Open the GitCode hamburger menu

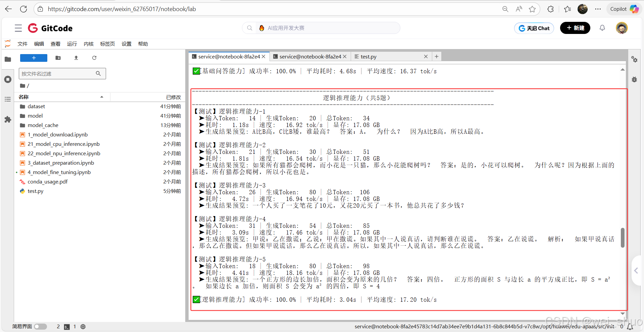[x=18, y=28]
